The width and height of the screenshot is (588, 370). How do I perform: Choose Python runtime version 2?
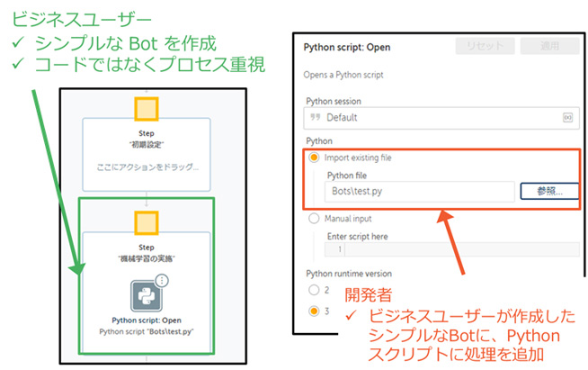(314, 290)
